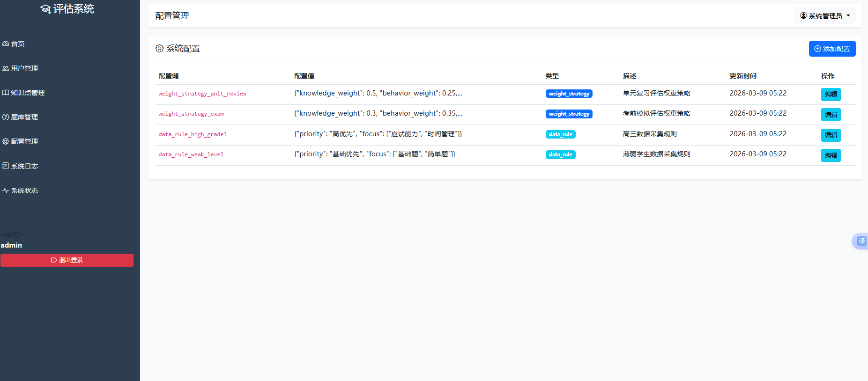The image size is (868, 381).
Task: Click the user avatar icon beside 系统管理员
Action: [803, 15]
